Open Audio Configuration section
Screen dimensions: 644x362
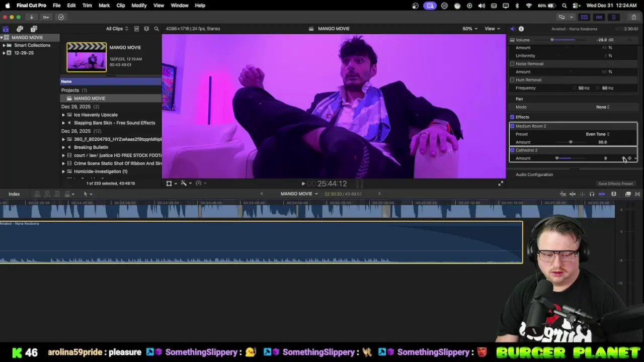coord(534,174)
